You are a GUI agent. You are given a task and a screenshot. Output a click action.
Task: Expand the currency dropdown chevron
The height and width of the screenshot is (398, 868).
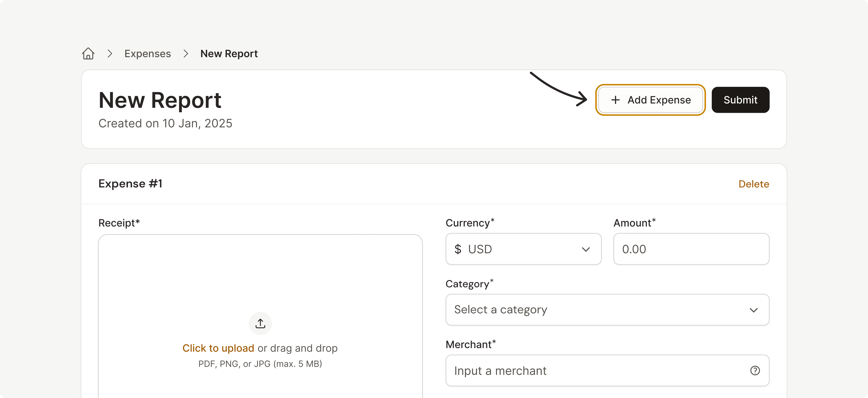[x=586, y=249]
